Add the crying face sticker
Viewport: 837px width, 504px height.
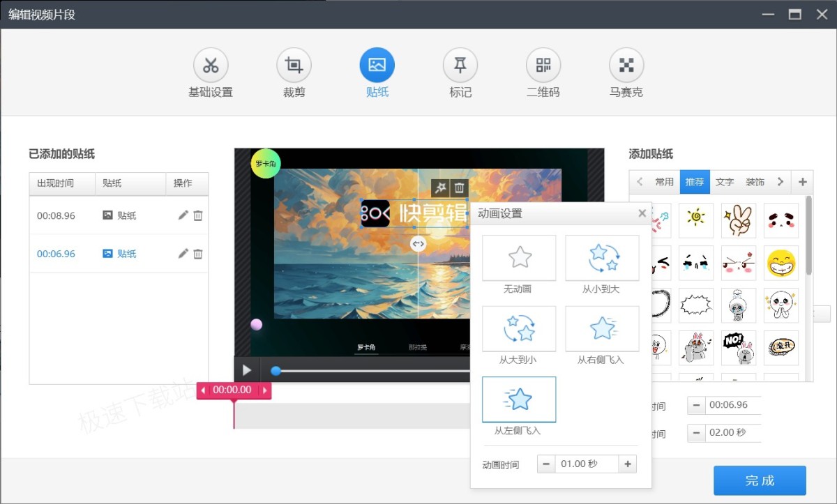[x=696, y=264]
